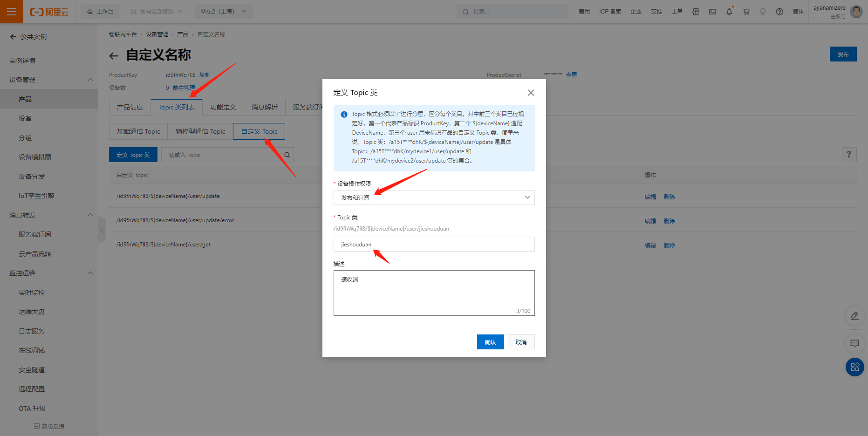This screenshot has height=436, width=868.
Task: Click the help question mark in header
Action: pos(779,12)
